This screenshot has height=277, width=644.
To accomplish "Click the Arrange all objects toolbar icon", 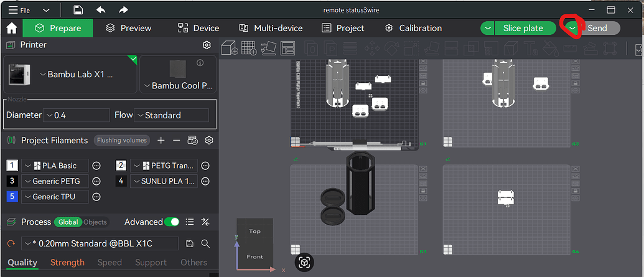I will coord(287,48).
